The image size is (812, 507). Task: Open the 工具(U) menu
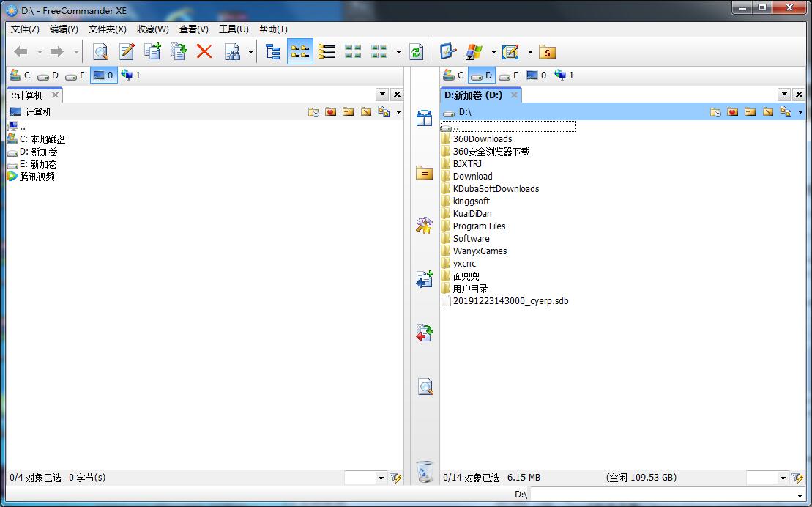click(234, 29)
